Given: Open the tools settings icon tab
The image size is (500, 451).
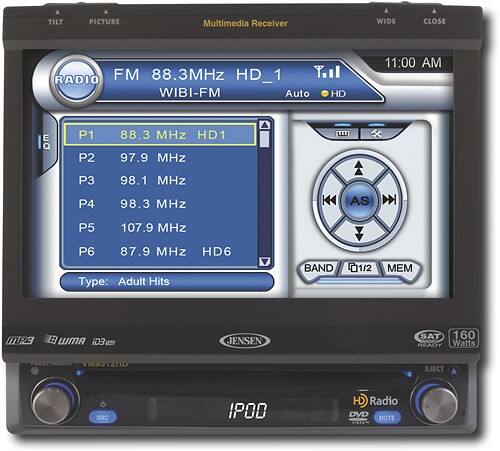Looking at the screenshot, I should (x=377, y=134).
